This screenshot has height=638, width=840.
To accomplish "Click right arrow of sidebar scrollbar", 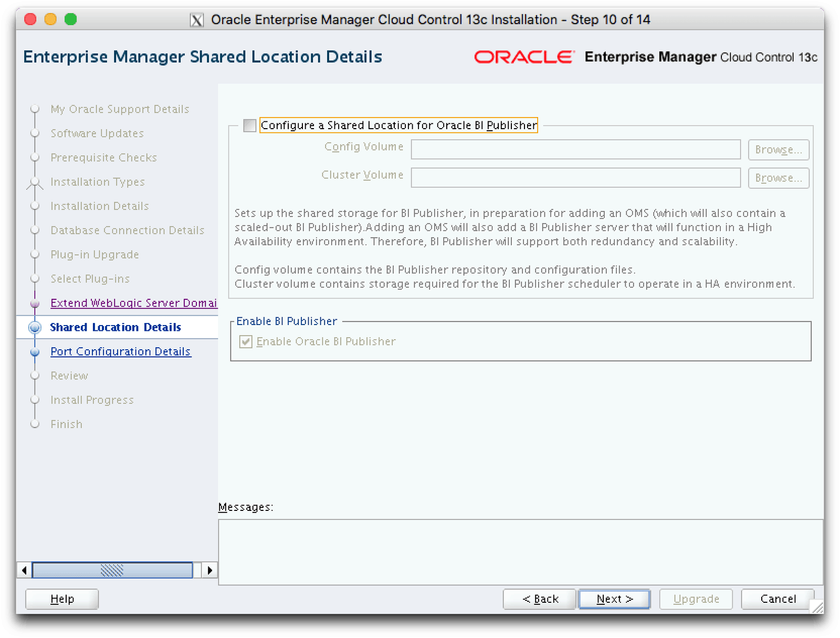I will [x=210, y=570].
